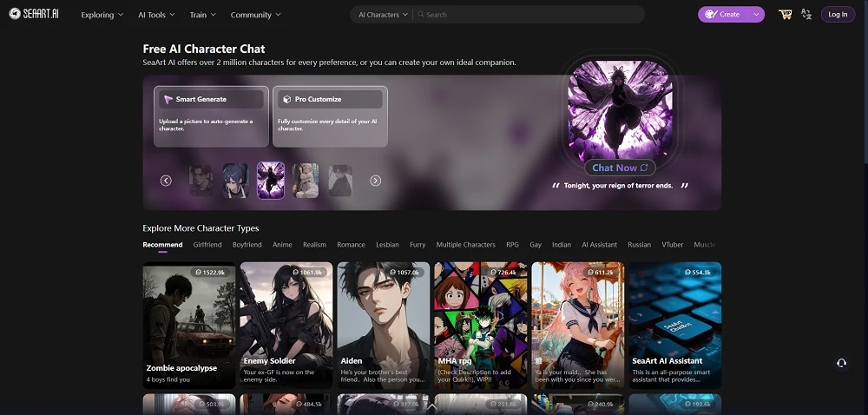Select the last carousel character thumbnail
Viewport: 868px width, 415px height.
340,181
